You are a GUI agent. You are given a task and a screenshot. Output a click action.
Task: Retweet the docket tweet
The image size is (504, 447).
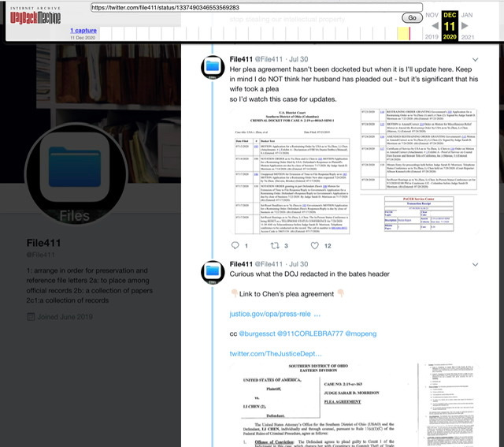[x=275, y=245]
